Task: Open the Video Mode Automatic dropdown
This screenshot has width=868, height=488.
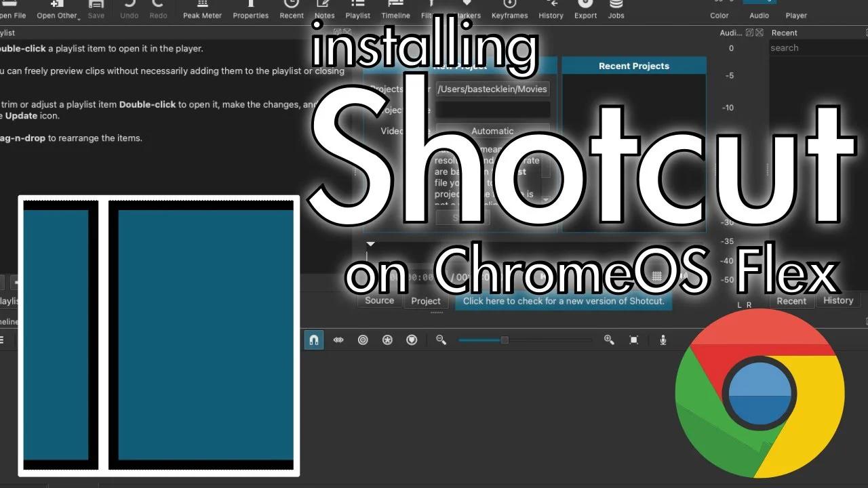Action: [492, 131]
